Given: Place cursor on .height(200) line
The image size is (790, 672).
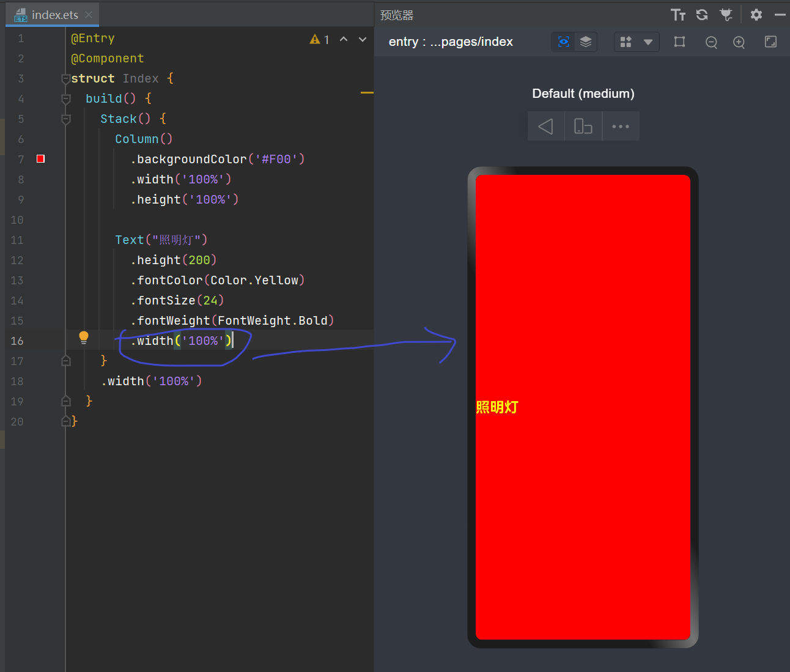Looking at the screenshot, I should pos(173,260).
